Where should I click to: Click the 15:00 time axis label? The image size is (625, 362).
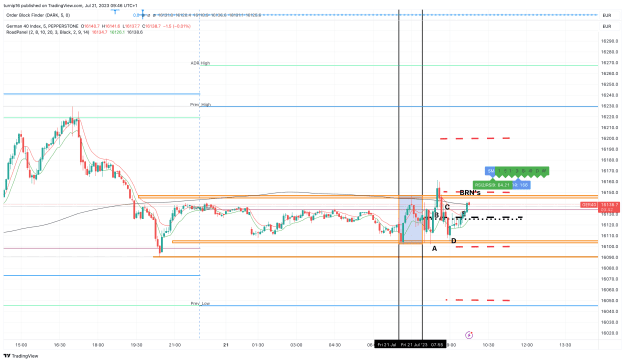click(21, 345)
